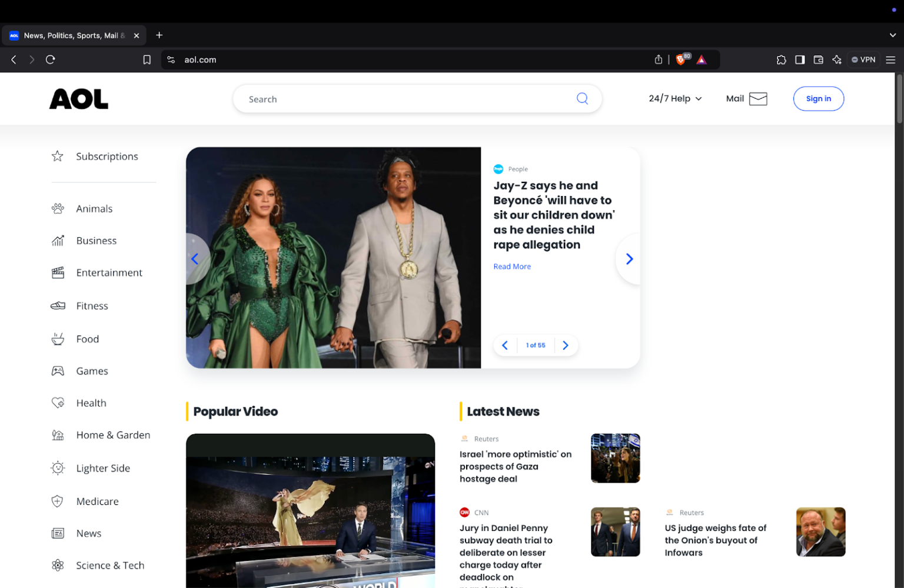The width and height of the screenshot is (904, 588).
Task: Open the tab list chevron dropdown
Action: coord(892,35)
